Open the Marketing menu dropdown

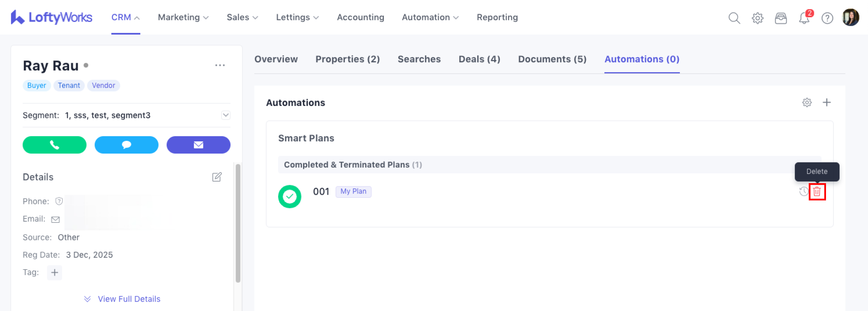tap(183, 17)
